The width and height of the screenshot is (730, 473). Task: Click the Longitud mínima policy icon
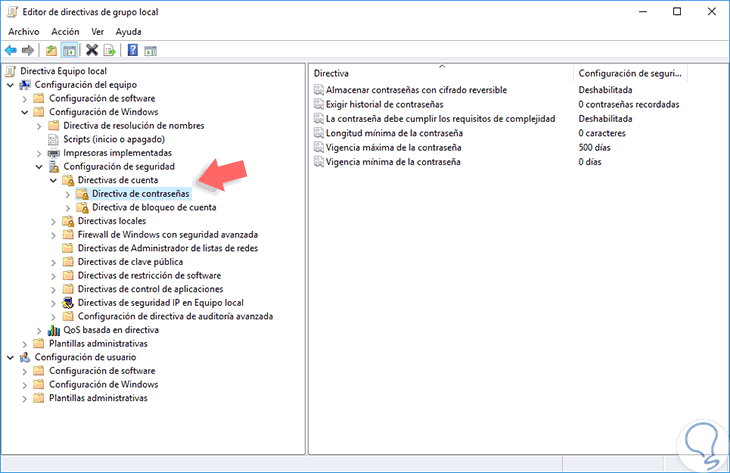tap(318, 133)
